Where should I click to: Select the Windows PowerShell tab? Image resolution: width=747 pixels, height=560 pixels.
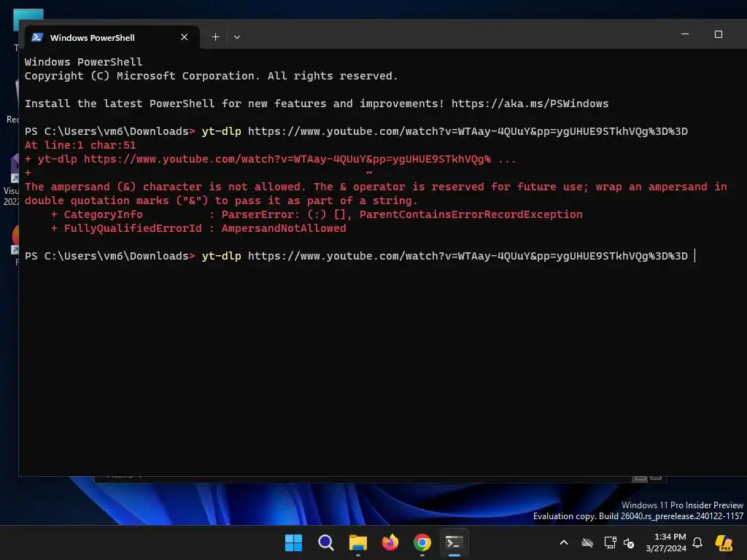pos(112,37)
